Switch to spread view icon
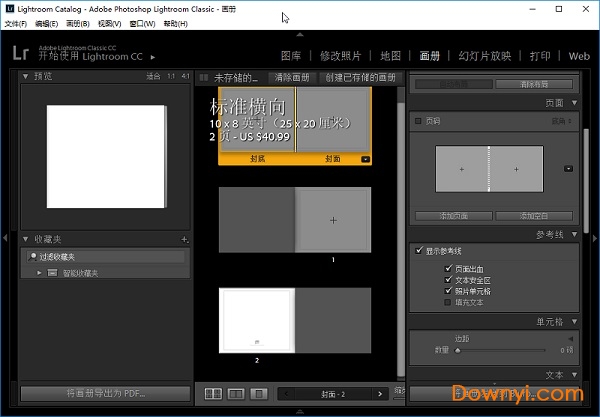The image size is (600, 417). (236, 394)
